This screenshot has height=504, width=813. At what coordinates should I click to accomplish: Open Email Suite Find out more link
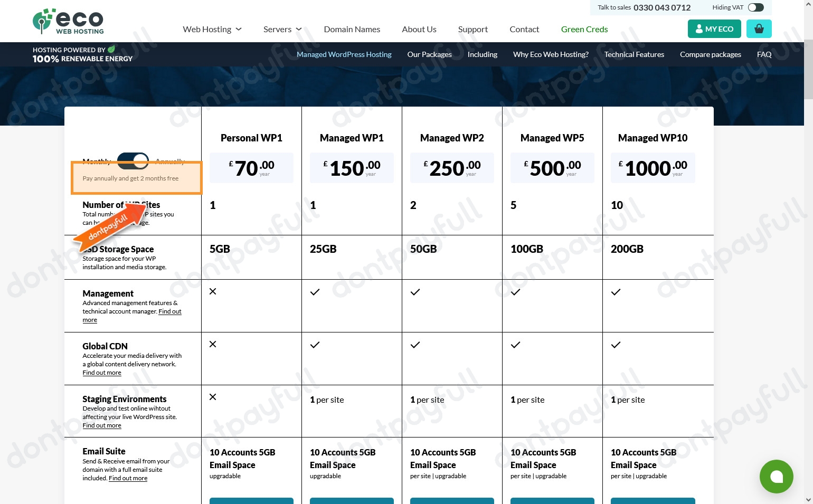pos(128,478)
